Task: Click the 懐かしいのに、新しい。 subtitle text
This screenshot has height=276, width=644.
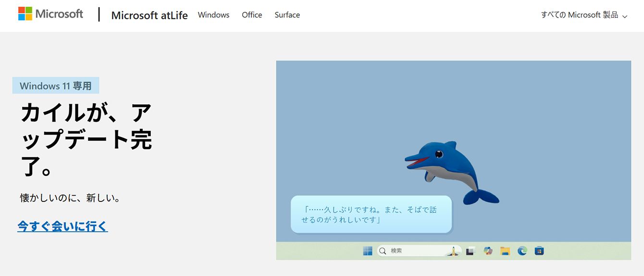Action: pyautogui.click(x=70, y=198)
